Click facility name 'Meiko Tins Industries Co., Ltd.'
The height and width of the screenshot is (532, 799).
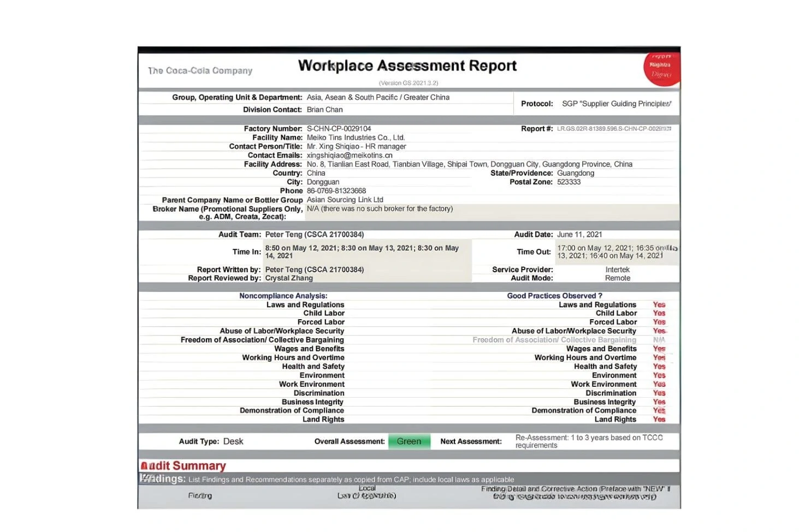(356, 138)
